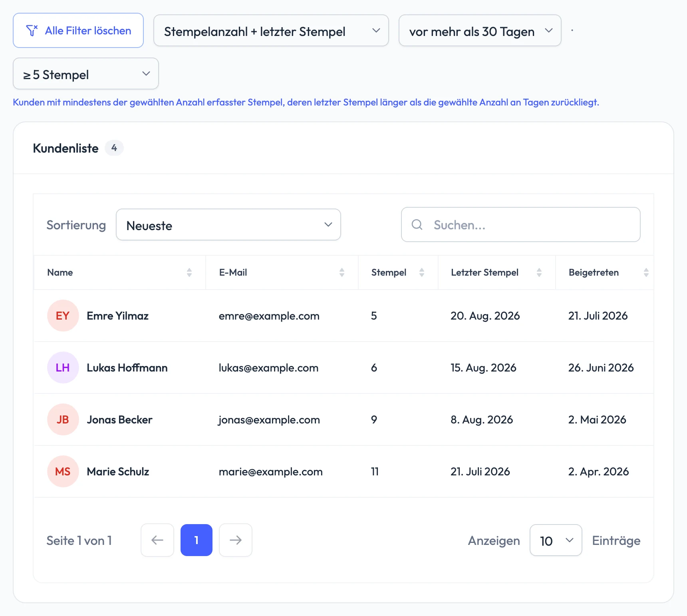Click the Kundenliste heading
The image size is (687, 616).
point(66,148)
